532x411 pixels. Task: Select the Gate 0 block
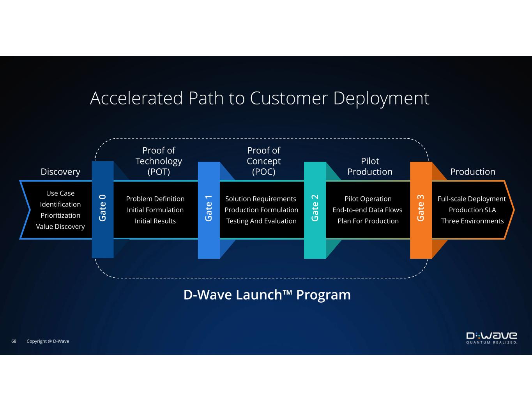pos(103,210)
